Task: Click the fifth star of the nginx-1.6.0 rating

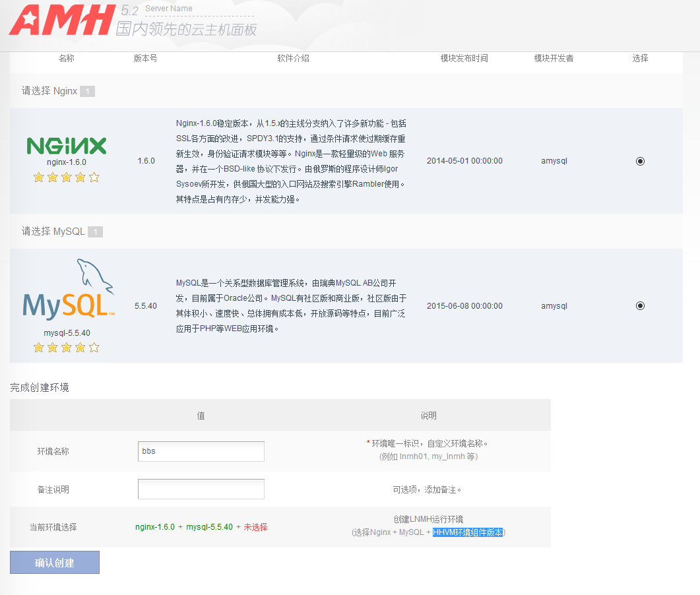Action: click(x=94, y=177)
